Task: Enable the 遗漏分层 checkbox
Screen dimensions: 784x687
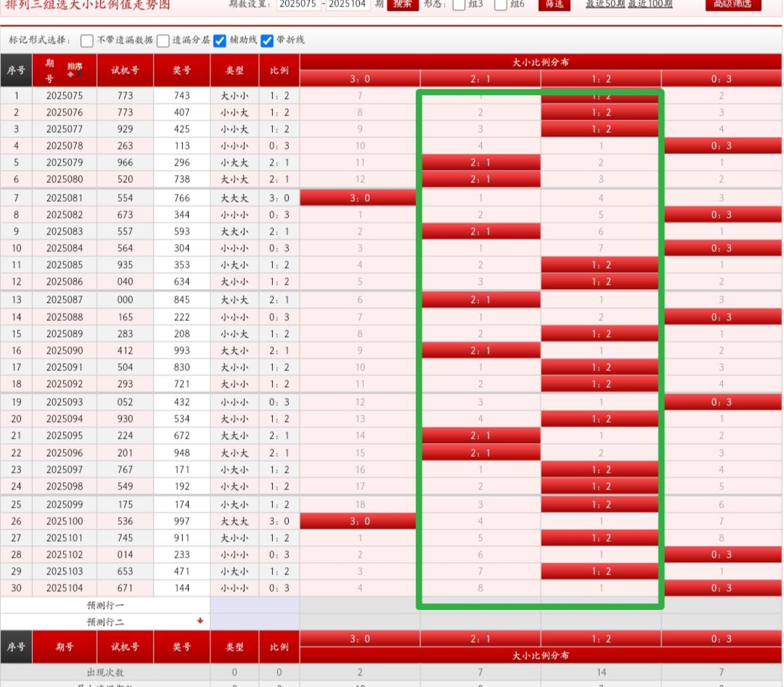Action: (163, 41)
